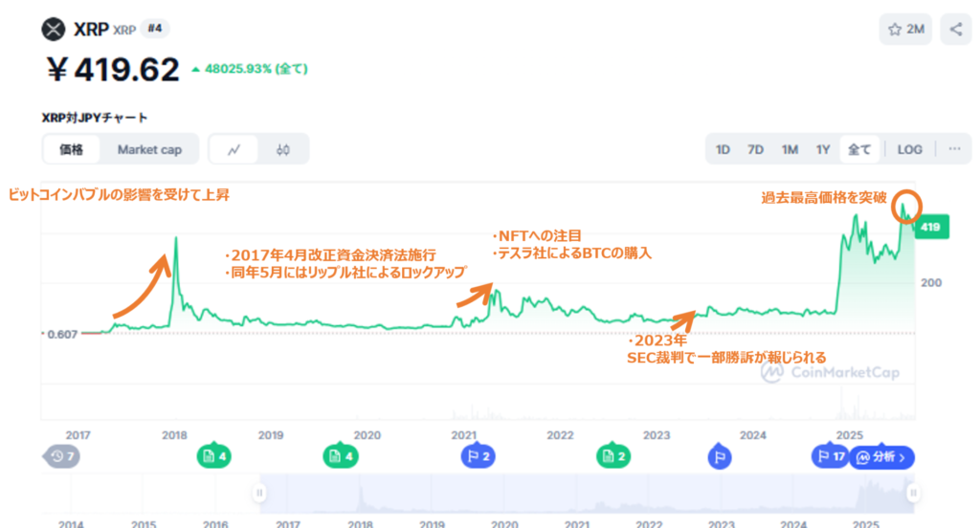Add XRP to watchlist with star button

(x=905, y=29)
